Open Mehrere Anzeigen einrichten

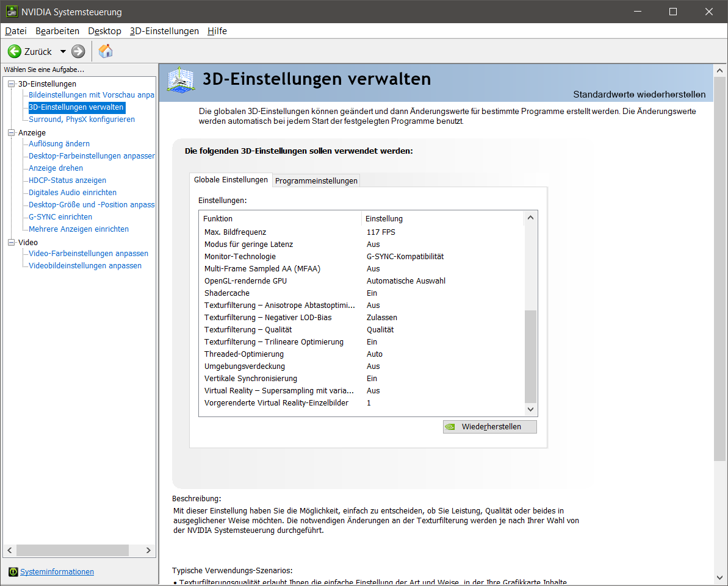(x=79, y=229)
